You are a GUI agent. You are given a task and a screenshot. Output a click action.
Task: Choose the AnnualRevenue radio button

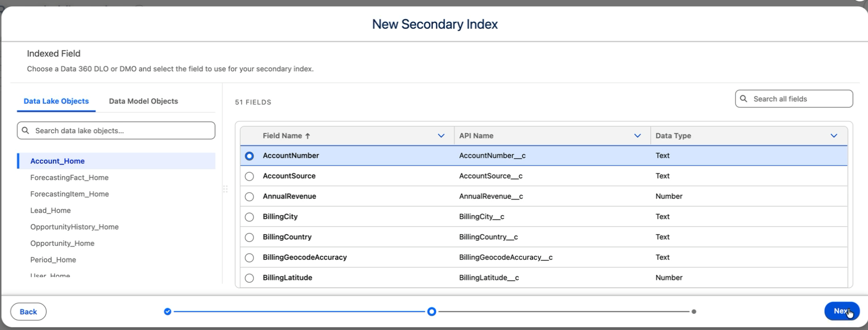tap(249, 197)
